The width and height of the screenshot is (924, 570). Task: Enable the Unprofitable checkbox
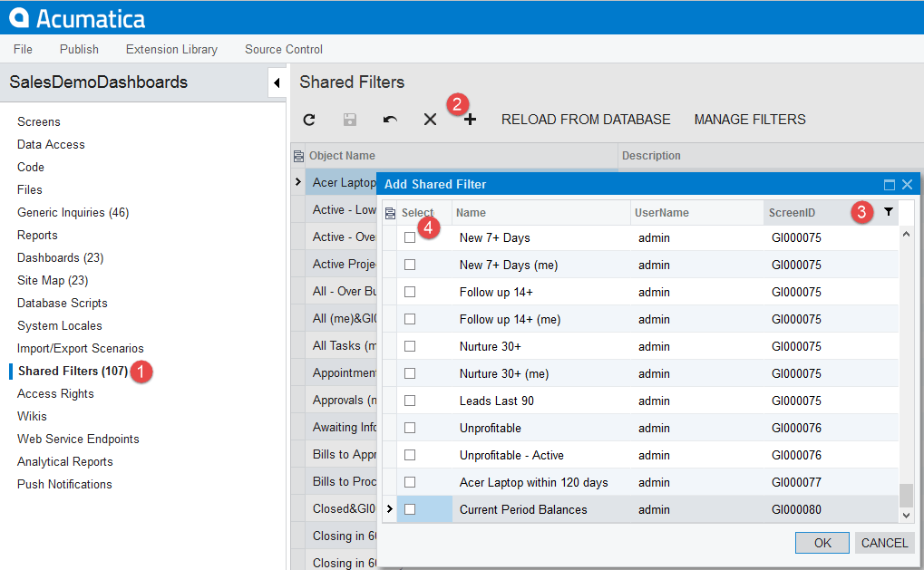(410, 428)
